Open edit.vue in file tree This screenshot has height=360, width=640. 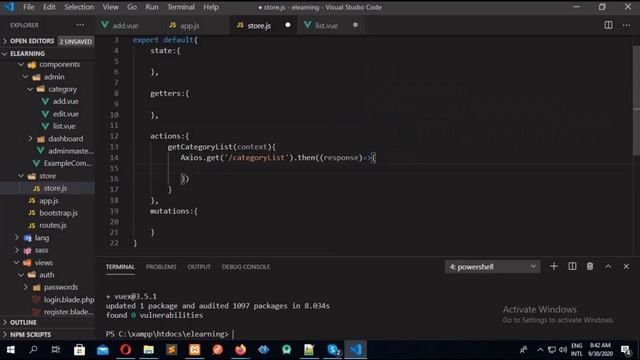(x=65, y=114)
